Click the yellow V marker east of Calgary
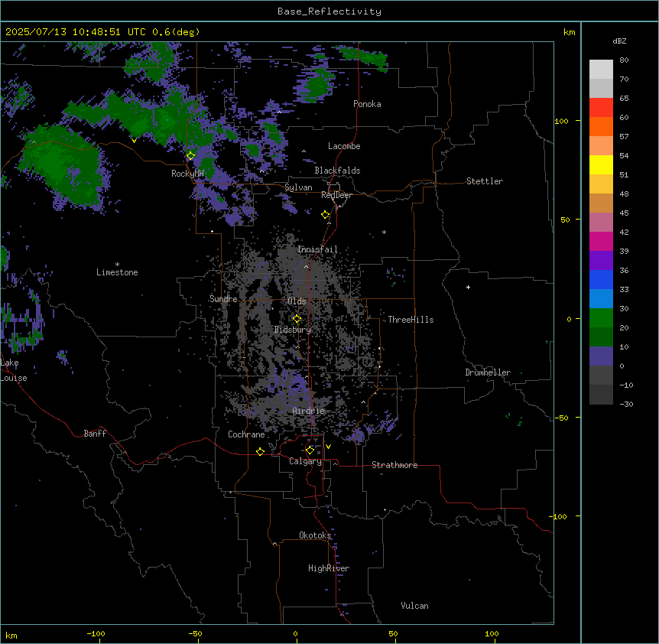The width and height of the screenshot is (659, 644). pos(328,447)
